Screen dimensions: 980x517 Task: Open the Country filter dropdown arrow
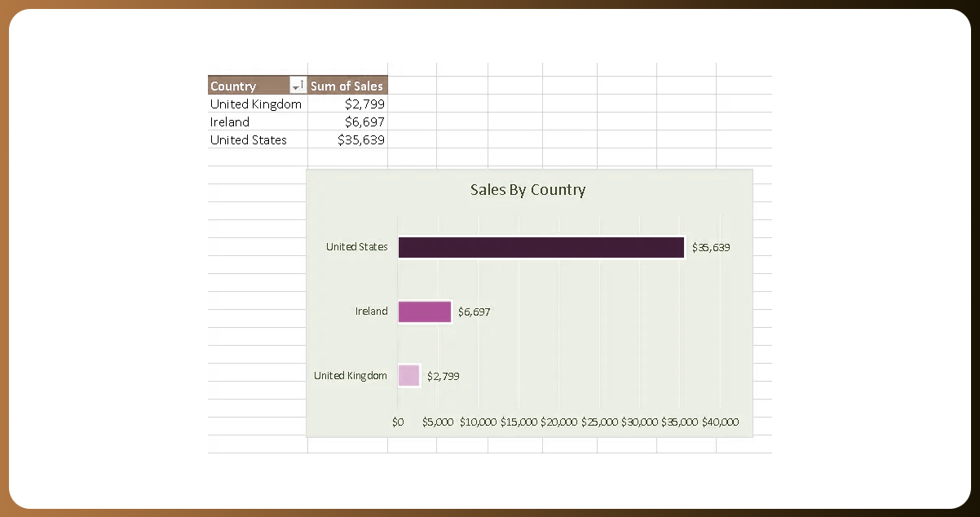pos(298,86)
